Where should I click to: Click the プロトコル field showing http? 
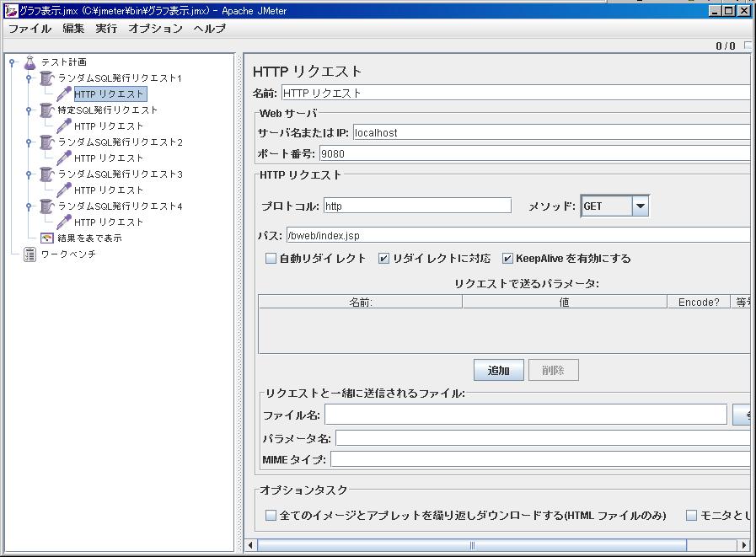[417, 206]
